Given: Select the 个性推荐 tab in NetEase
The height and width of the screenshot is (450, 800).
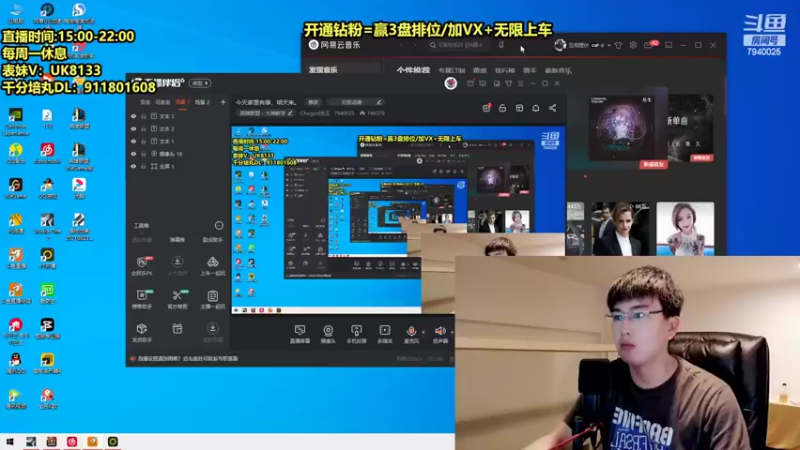Looking at the screenshot, I should 413,70.
